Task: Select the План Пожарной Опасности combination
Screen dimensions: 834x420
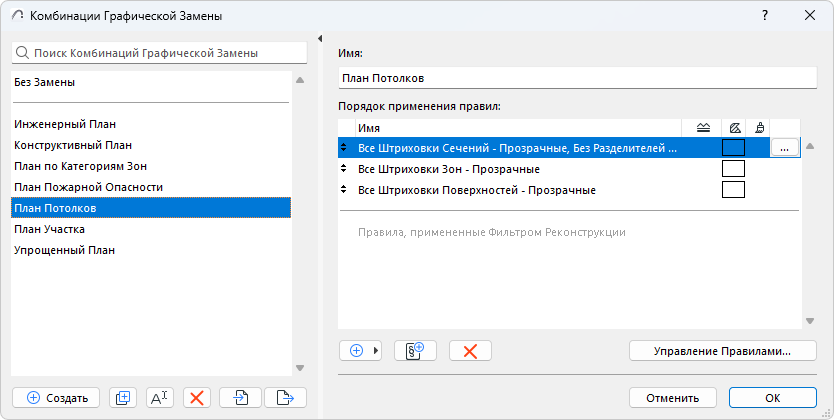Action: click(x=88, y=187)
